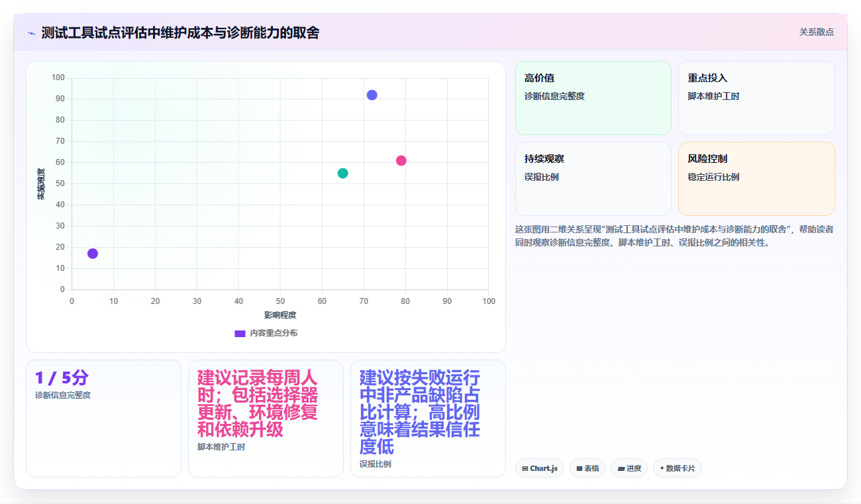Click 稳定运行比例 in 风险控制 card
The height and width of the screenshot is (504, 861).
click(x=713, y=177)
